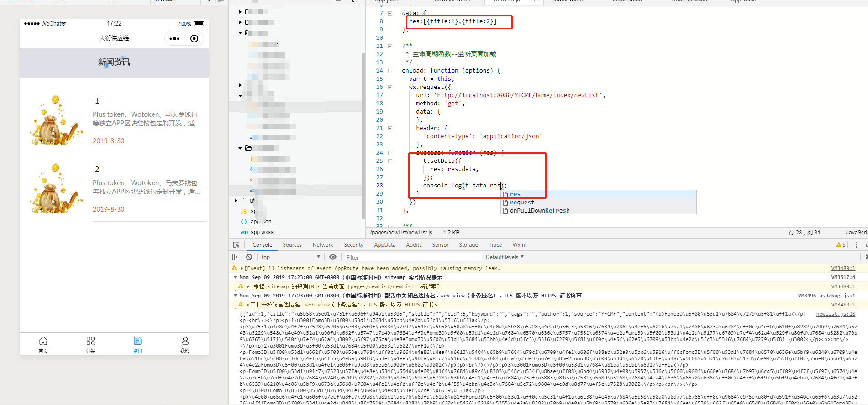
Task: Open the Default levels dropdown
Action: (x=505, y=257)
